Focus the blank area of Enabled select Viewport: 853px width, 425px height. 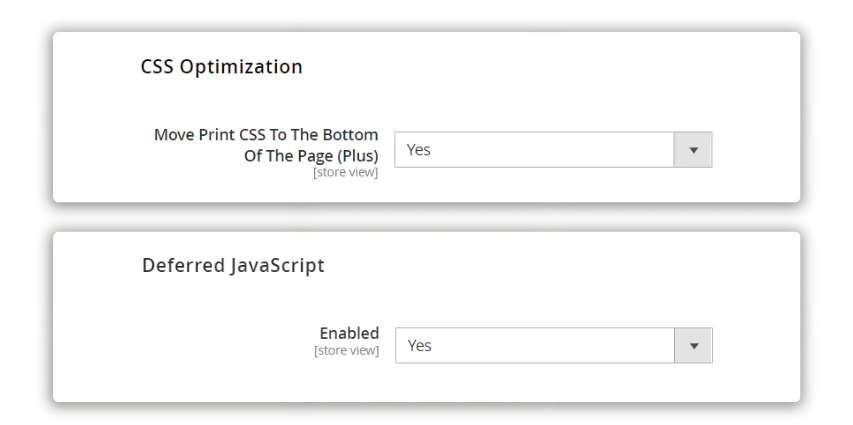pos(549,346)
